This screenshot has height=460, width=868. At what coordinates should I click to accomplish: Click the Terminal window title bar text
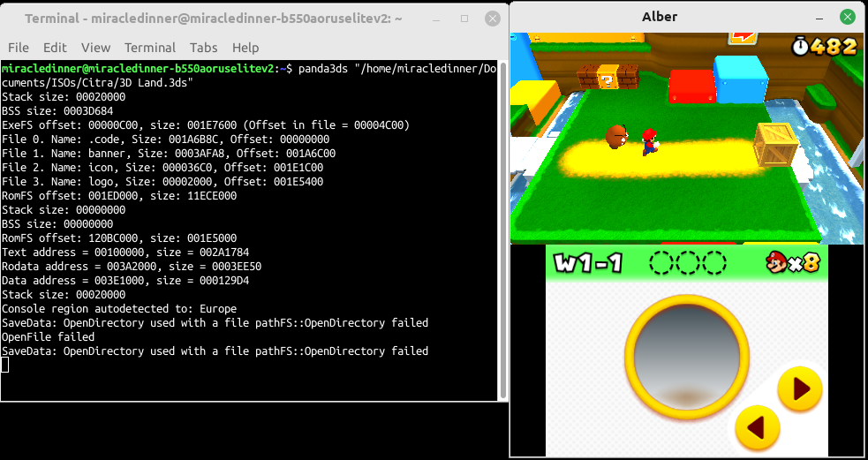(x=213, y=19)
